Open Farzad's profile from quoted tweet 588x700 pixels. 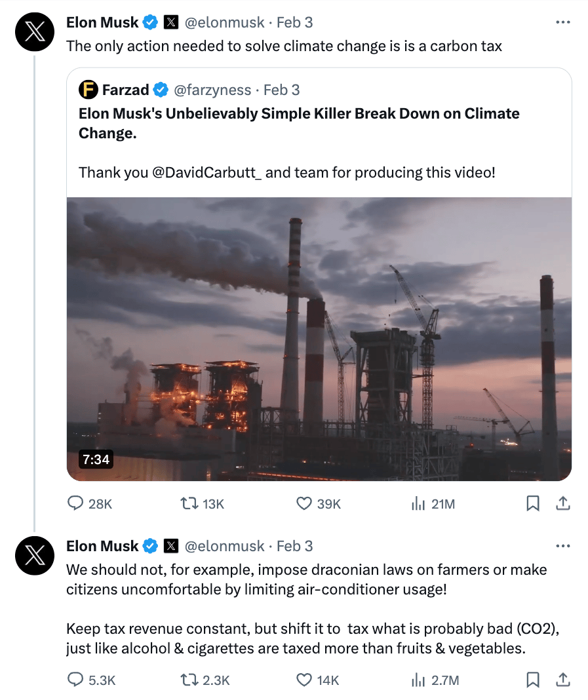(x=125, y=90)
